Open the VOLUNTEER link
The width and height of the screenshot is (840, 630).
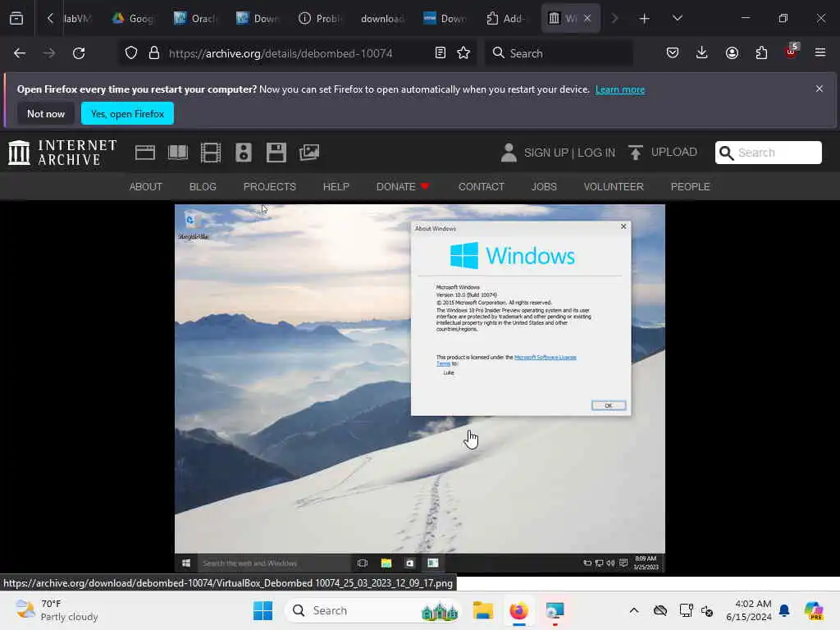coord(614,186)
